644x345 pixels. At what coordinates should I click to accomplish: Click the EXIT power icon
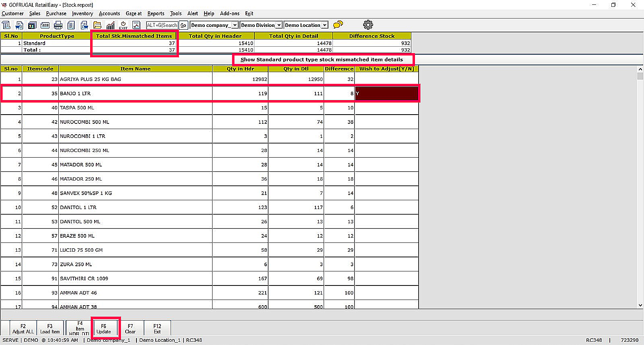(123, 25)
